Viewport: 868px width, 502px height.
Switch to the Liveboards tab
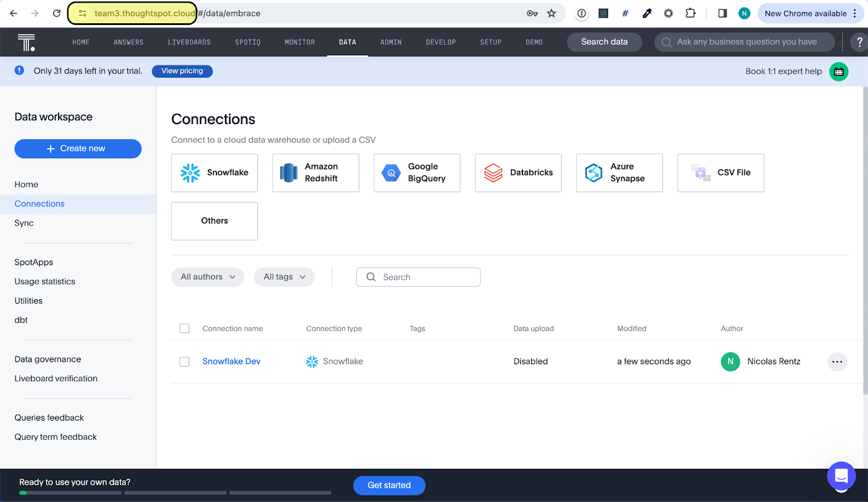point(189,42)
